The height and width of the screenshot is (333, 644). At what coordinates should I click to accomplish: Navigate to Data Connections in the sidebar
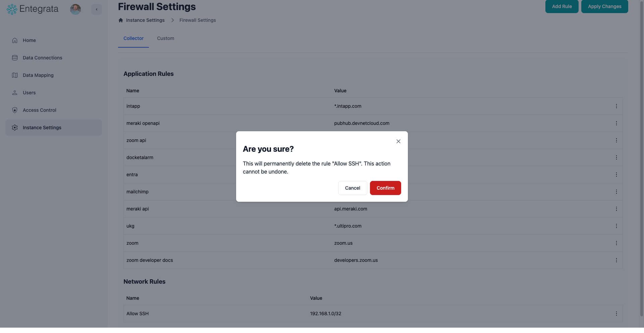(42, 58)
